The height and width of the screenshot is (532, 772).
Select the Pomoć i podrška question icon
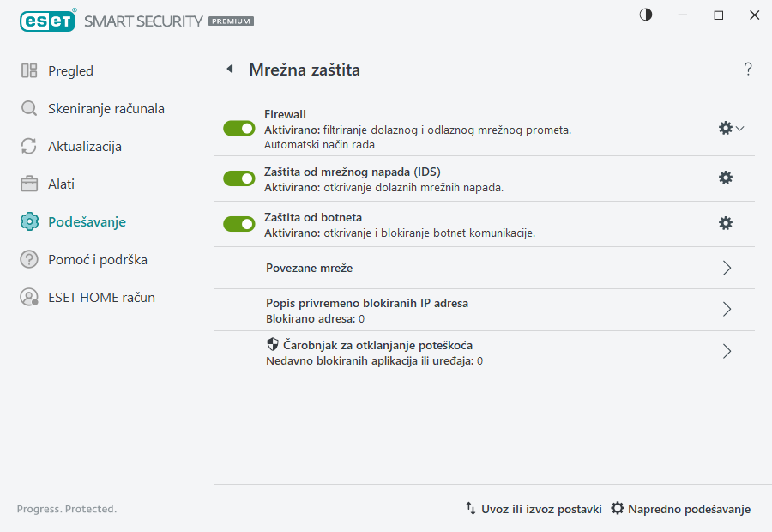point(28,259)
